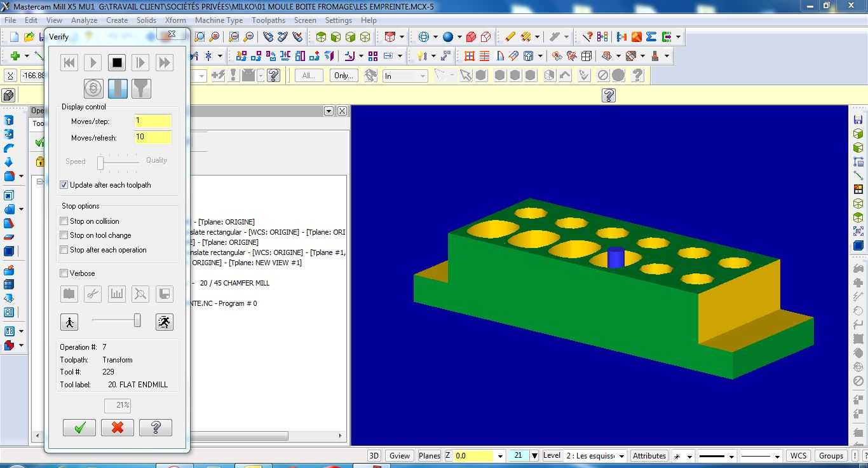
Task: Select simulate tool mode icon
Action: click(118, 88)
